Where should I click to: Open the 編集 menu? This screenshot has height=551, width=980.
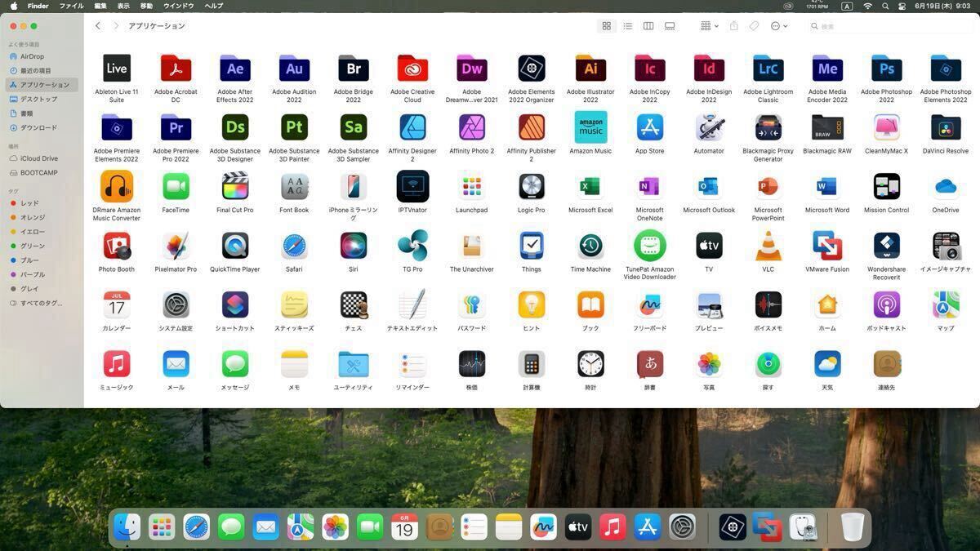tap(100, 6)
